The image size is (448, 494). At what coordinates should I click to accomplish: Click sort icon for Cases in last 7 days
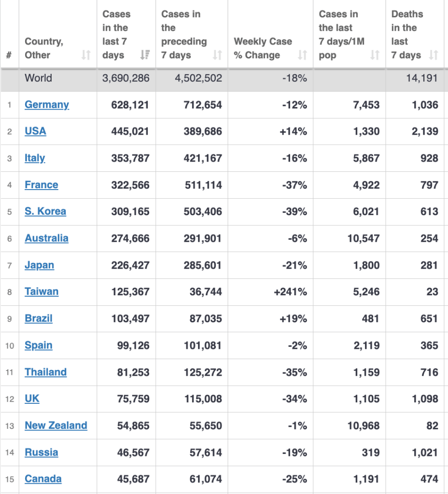tap(145, 55)
